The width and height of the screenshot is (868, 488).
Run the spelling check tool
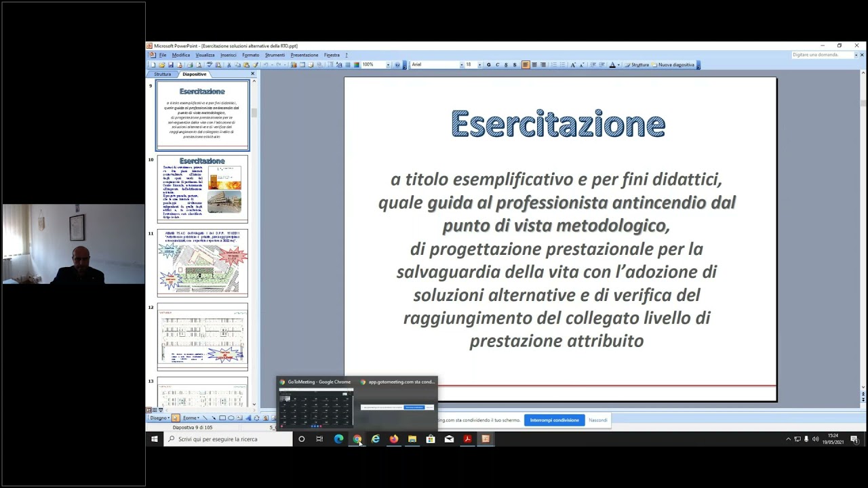tap(210, 64)
